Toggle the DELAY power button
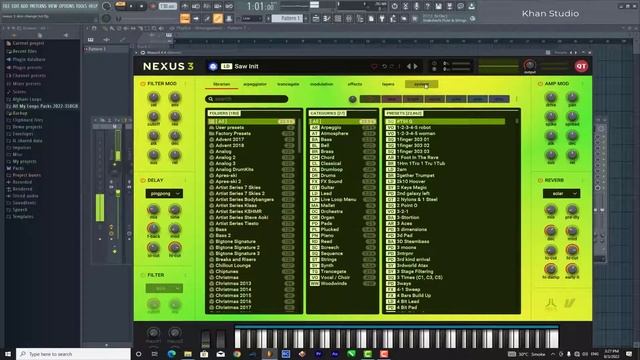Image resolution: width=640 pixels, height=360 pixels. click(x=142, y=180)
